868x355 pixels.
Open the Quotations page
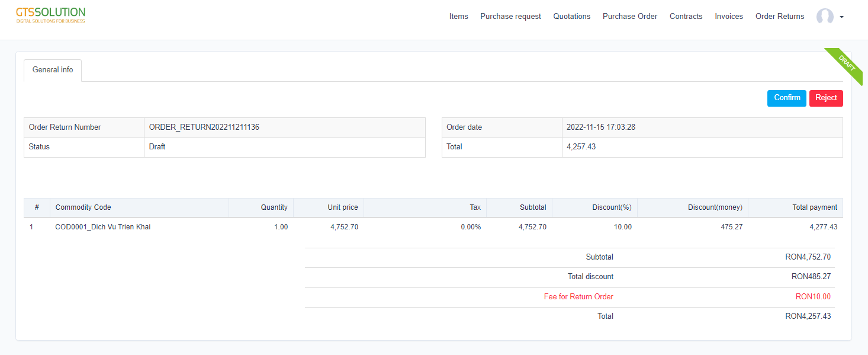pyautogui.click(x=571, y=17)
